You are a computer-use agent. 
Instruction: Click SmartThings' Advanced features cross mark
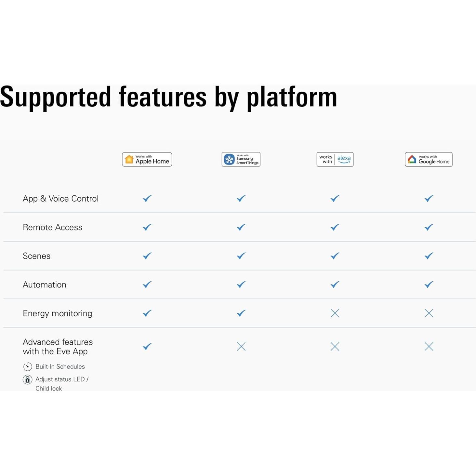241,347
